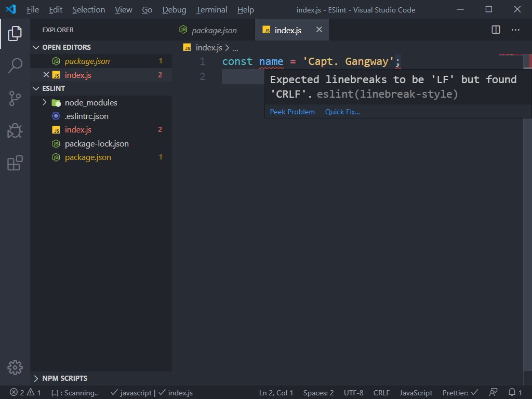The image size is (532, 399).
Task: Click the Scanning status item
Action: click(74, 393)
